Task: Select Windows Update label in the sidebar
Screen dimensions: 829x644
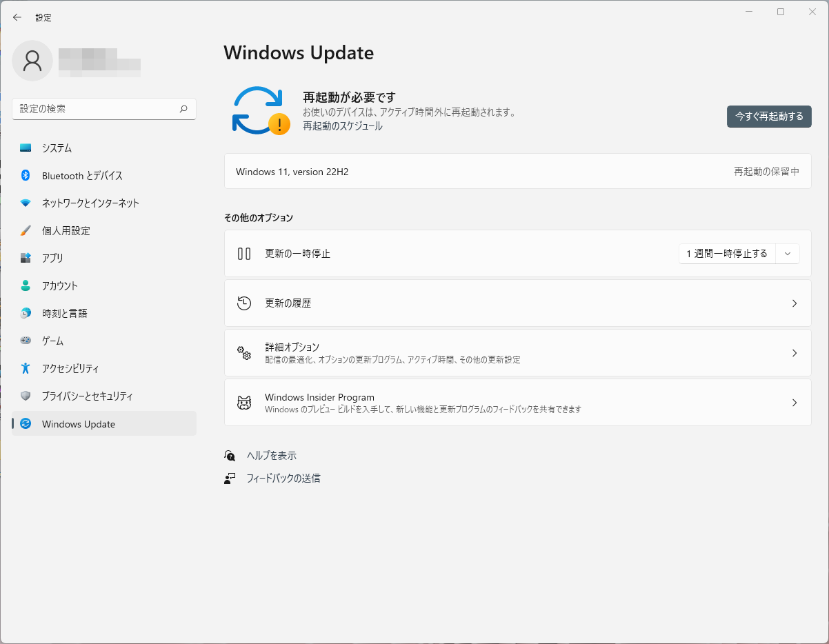Action: coord(79,424)
